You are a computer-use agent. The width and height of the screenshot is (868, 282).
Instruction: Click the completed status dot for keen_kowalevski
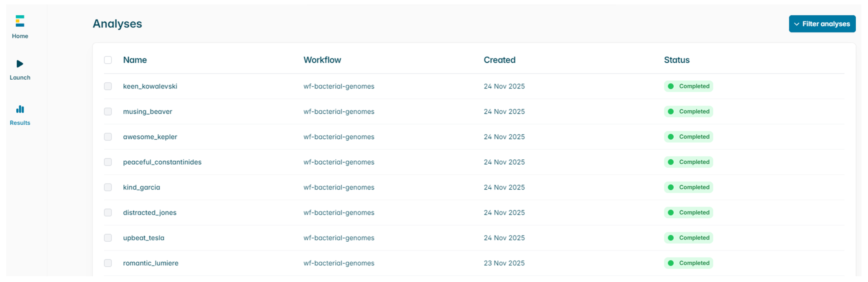(671, 86)
